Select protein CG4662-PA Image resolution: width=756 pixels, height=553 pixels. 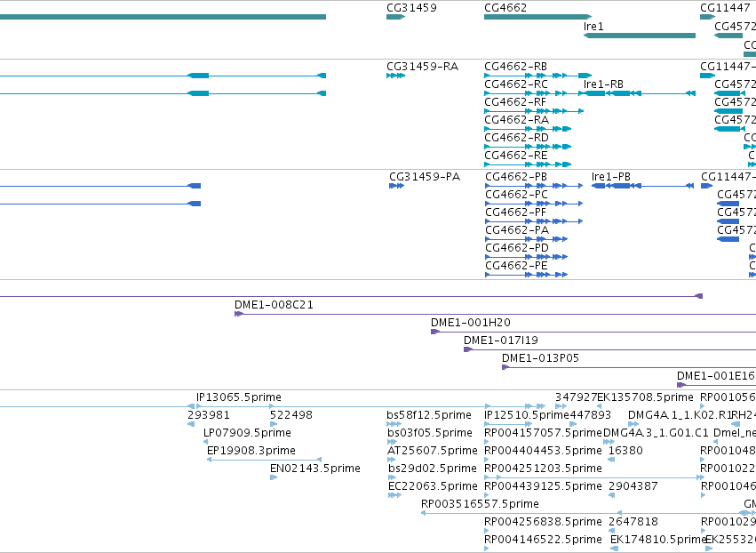(x=517, y=230)
